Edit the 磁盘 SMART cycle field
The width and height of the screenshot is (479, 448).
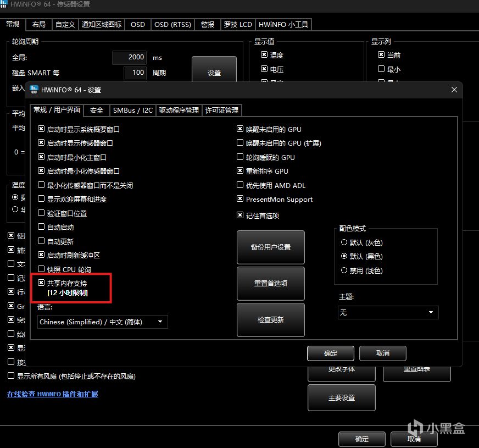click(x=135, y=73)
